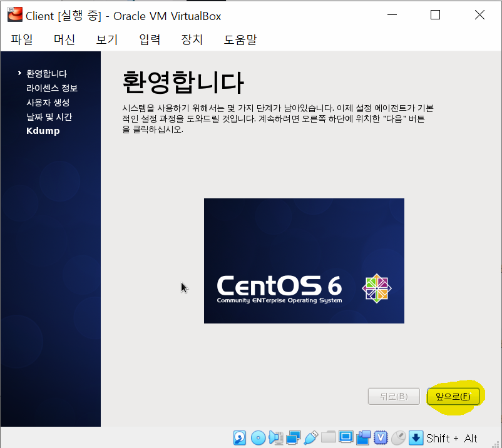502x448 pixels.
Task: Click the shared folders status icon
Action: pyautogui.click(x=328, y=437)
